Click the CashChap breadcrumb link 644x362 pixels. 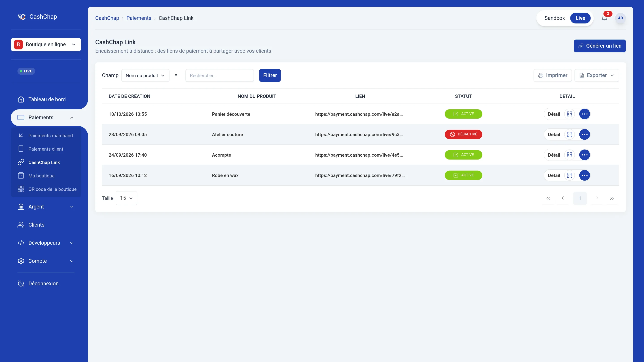(x=107, y=18)
